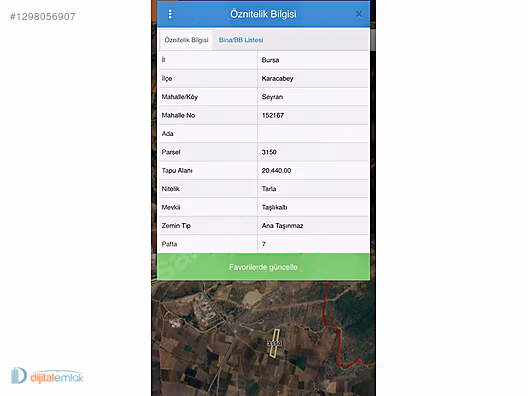The image size is (528, 396).
Task: Click the Tapu Alanı row label
Action: (x=177, y=171)
